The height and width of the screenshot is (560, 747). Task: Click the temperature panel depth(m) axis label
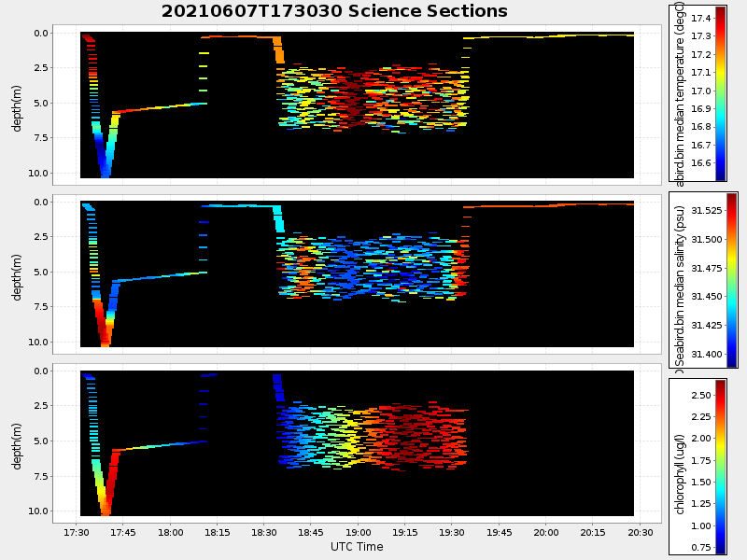point(17,108)
